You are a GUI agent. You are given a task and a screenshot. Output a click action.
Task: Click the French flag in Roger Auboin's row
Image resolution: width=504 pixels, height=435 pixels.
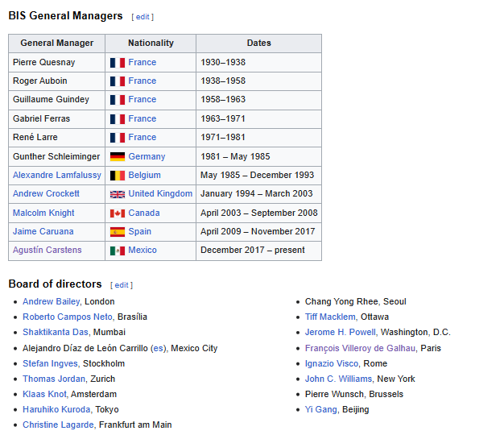click(x=118, y=81)
